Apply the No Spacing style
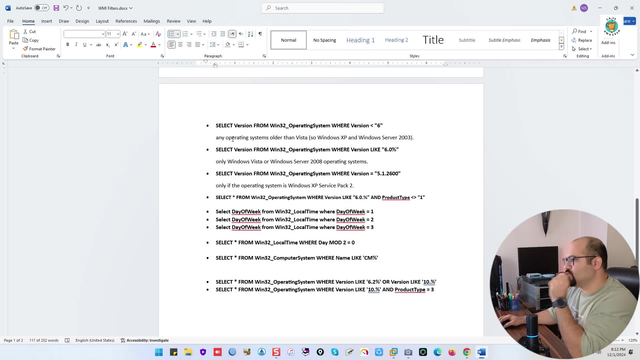Viewport: 640px width, 360px height. (x=324, y=40)
